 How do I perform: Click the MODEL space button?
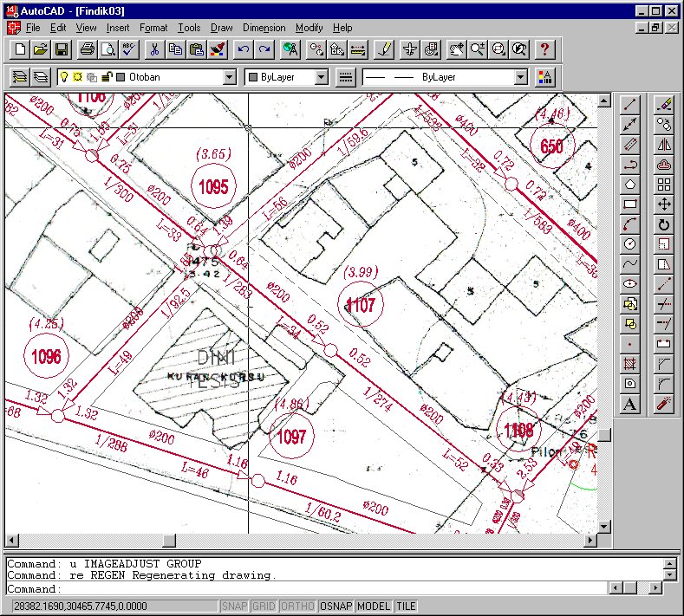[374, 606]
